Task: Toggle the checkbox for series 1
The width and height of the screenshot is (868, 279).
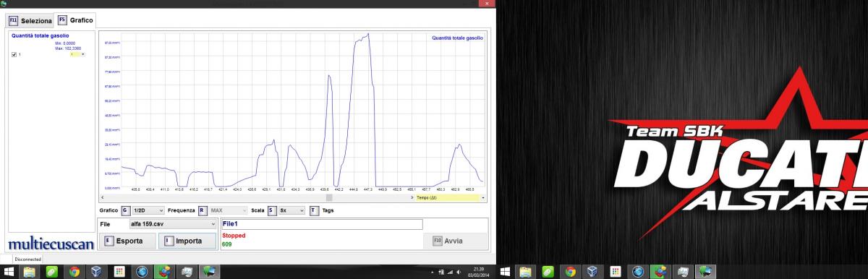Action: pos(14,54)
